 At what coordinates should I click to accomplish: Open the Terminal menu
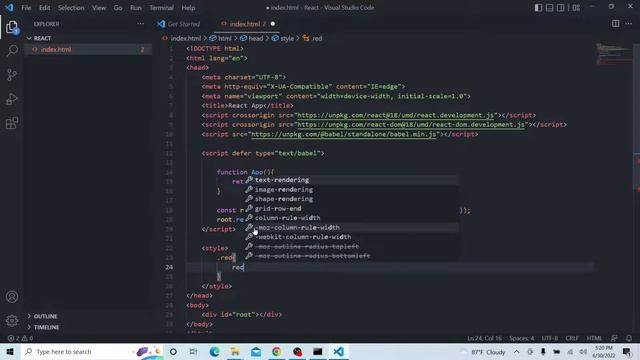[161, 8]
